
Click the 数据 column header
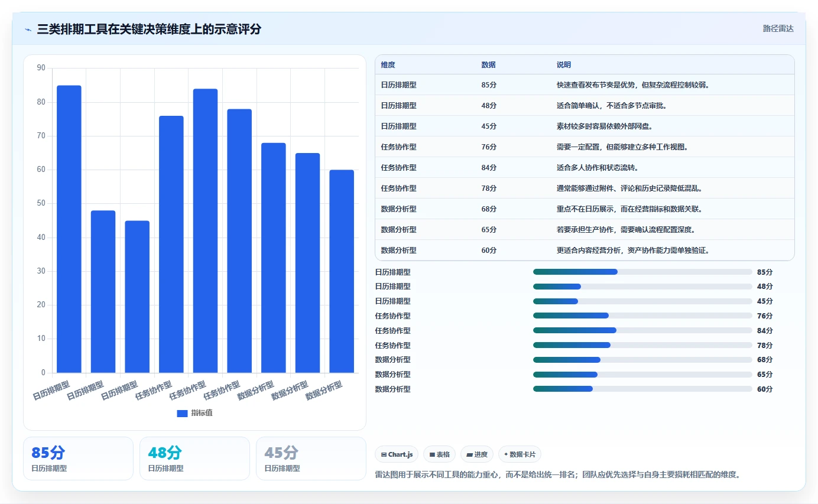(x=488, y=64)
